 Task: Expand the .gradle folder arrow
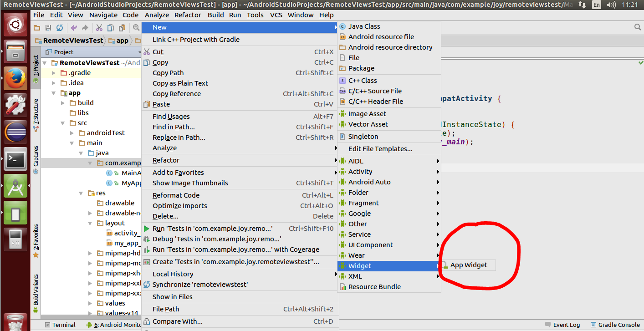coord(54,73)
